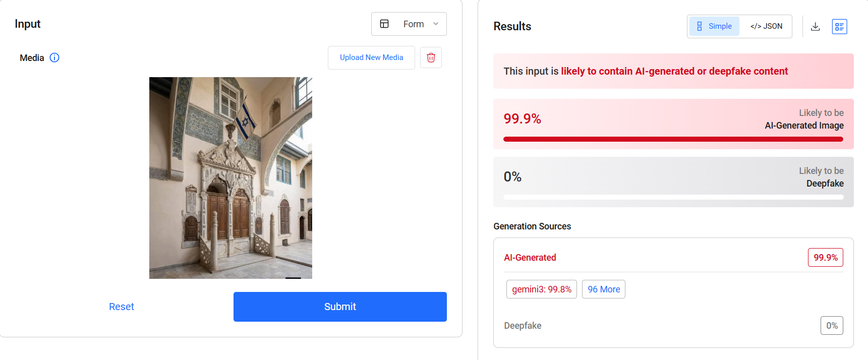
Task: Click the Deepfake probability bar
Action: 673,197
